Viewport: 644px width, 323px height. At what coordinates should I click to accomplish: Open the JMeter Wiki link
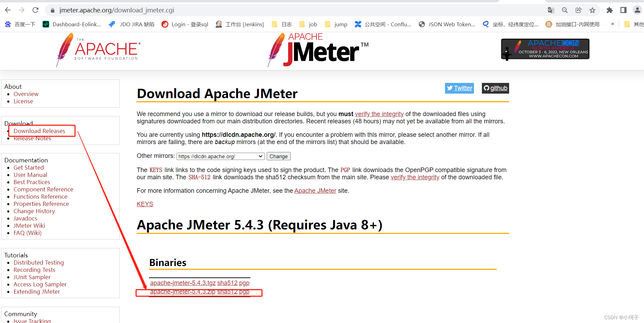(x=29, y=226)
